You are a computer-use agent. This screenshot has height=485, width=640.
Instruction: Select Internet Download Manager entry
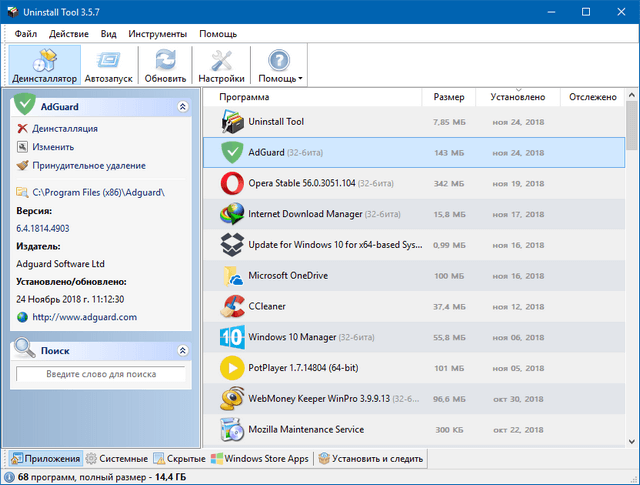(x=305, y=215)
